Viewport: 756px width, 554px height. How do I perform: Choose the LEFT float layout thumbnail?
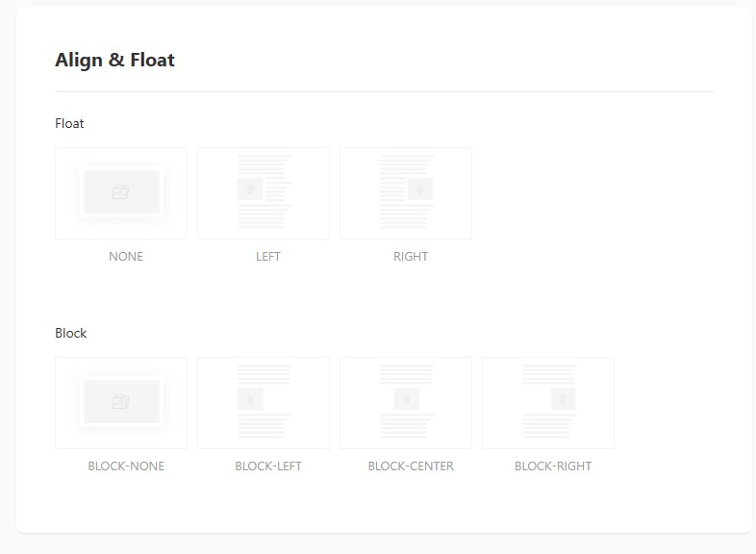(x=264, y=193)
